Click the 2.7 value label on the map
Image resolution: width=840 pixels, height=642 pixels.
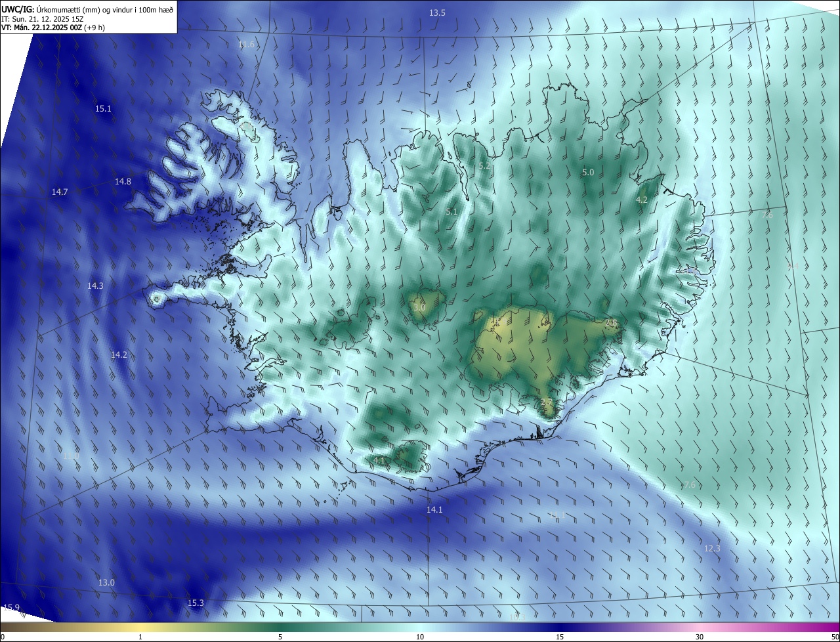tap(547, 402)
